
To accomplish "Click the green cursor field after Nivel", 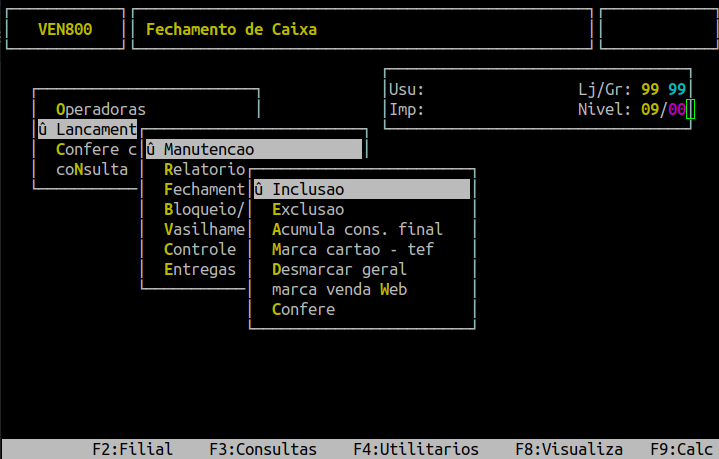I will point(691,110).
